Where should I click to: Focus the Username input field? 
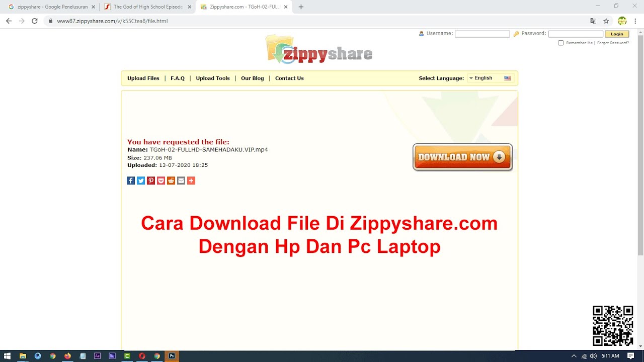click(482, 34)
